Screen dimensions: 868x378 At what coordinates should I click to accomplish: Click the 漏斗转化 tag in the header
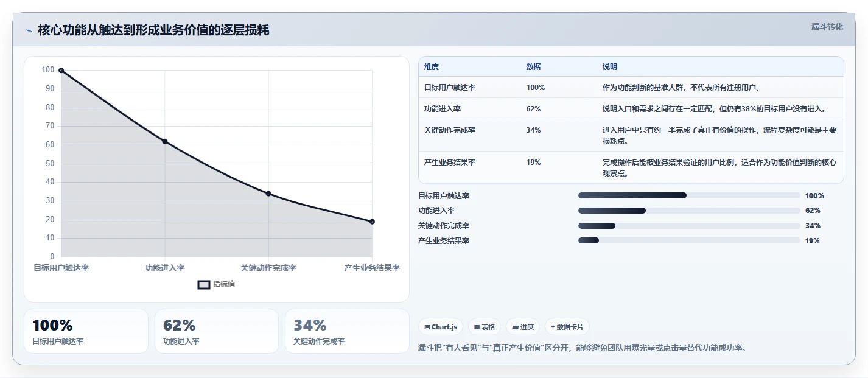pyautogui.click(x=827, y=27)
